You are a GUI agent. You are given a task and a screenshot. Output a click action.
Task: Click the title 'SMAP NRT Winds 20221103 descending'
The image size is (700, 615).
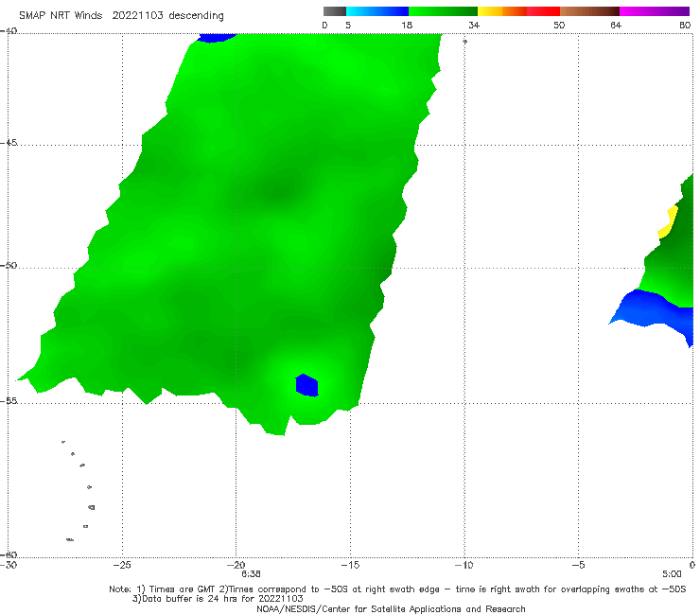121,16
